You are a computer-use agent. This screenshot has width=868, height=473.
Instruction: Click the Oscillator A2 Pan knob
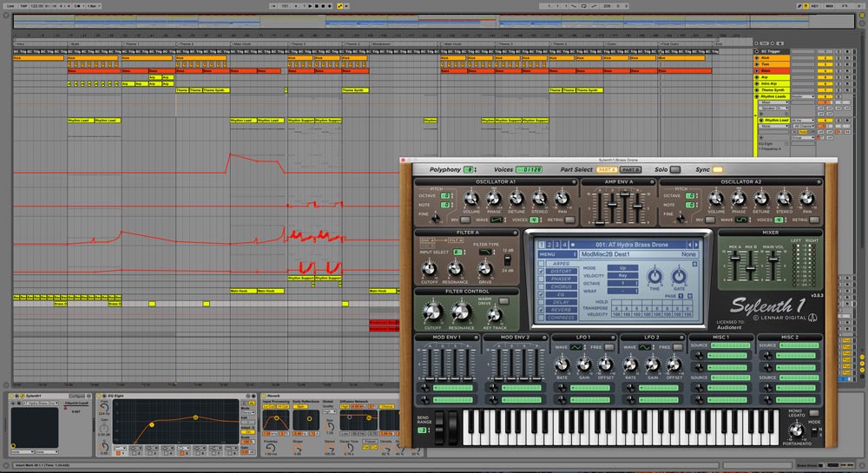[807, 199]
